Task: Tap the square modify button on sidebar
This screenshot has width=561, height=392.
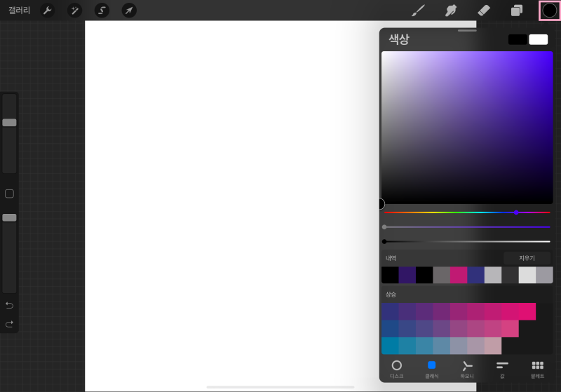Action: click(9, 194)
